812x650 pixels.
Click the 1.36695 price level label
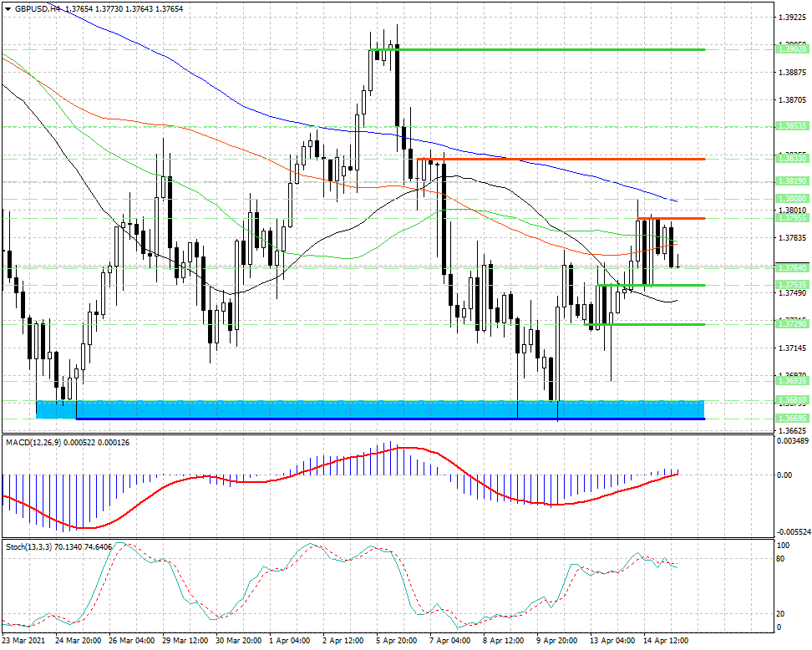tap(792, 418)
